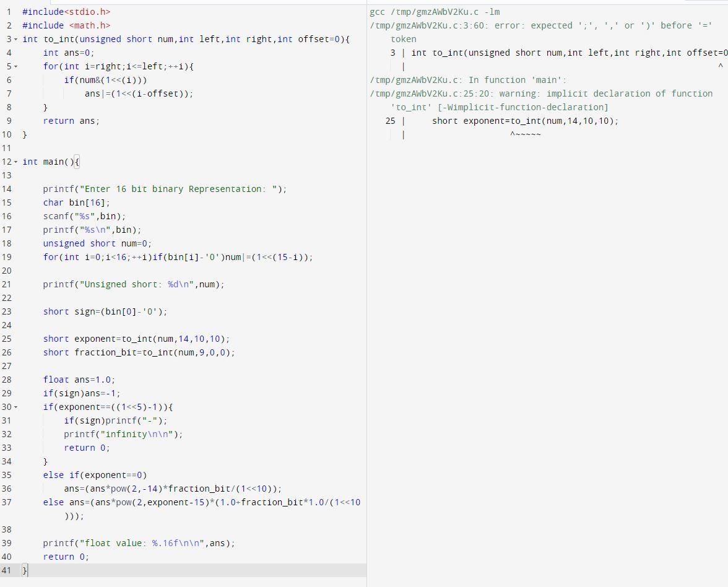Screen dimensions: 728x587
Task: Click 'else if(exponent==0)' line
Action: point(95,475)
